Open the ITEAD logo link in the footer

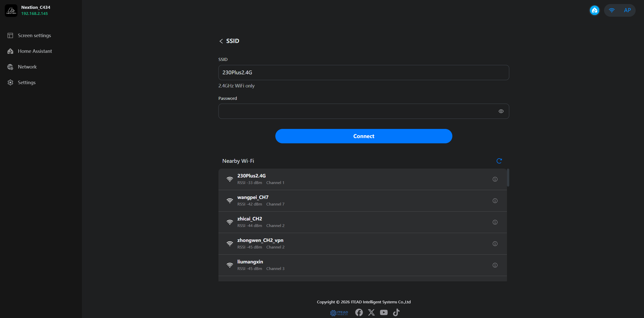click(x=339, y=313)
